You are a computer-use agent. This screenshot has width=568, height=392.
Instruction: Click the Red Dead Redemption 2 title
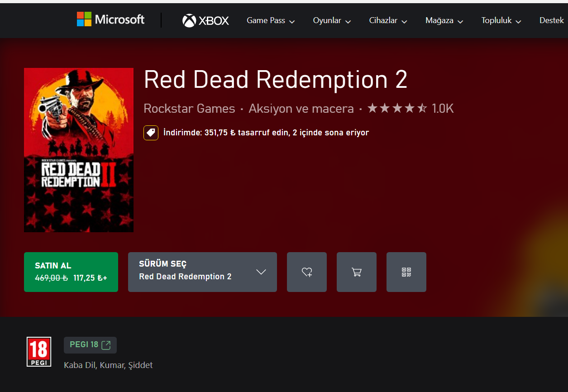pos(276,80)
